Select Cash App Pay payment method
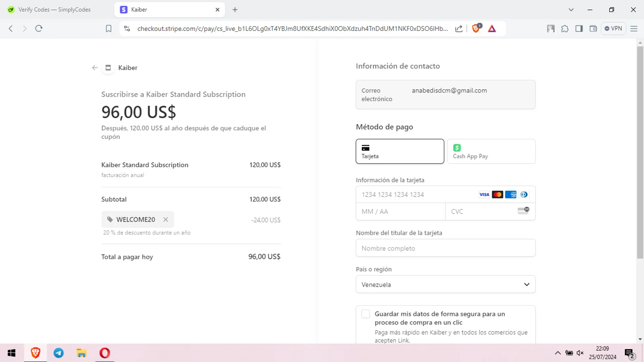Viewport: 644px width, 362px height. (491, 151)
